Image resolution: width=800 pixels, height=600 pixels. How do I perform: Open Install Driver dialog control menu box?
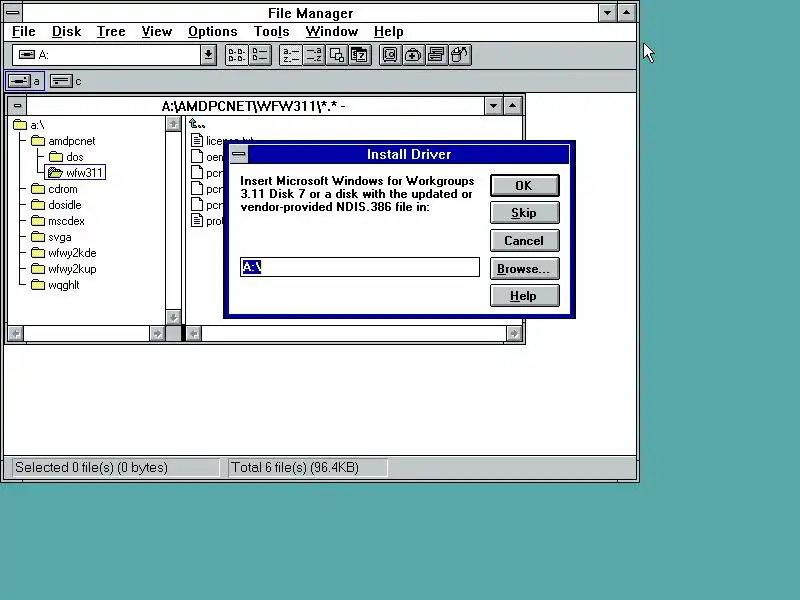(239, 154)
